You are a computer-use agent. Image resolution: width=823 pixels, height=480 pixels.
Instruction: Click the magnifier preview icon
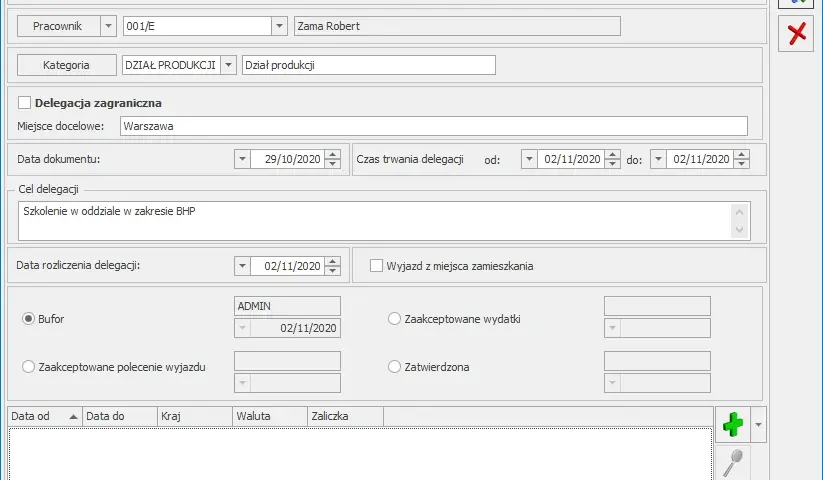point(733,463)
